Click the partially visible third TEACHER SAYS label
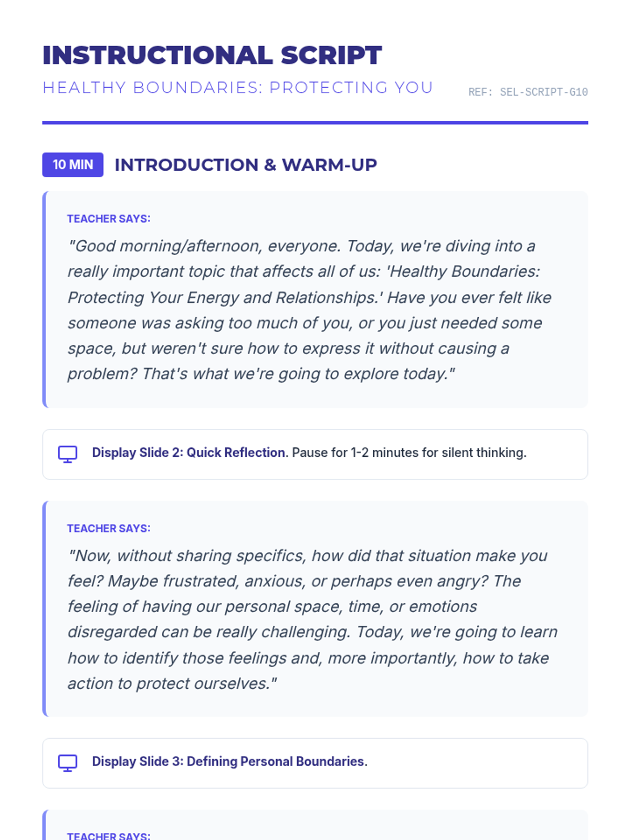Screen dimensions: 630x840 coord(109,835)
